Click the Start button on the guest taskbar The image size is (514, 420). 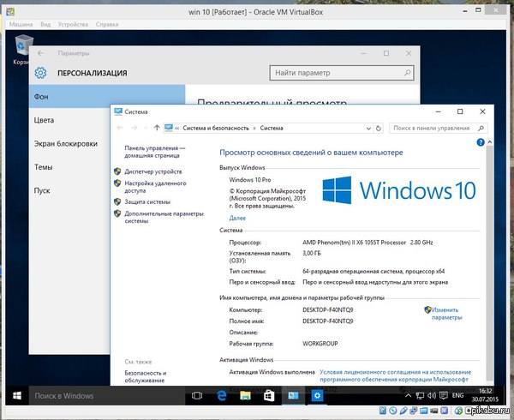[x=17, y=396]
